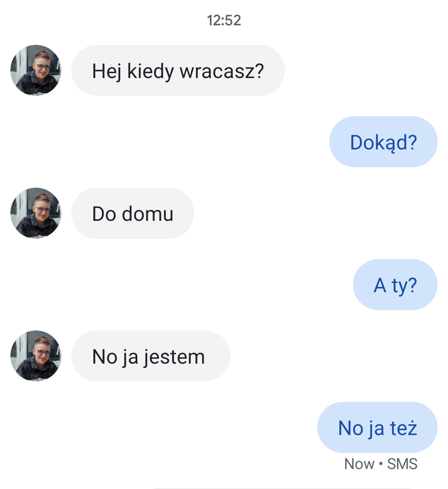Image resolution: width=448 pixels, height=489 pixels.
Task: Show details via the "Now • SMS" status
Action: pyautogui.click(x=381, y=464)
